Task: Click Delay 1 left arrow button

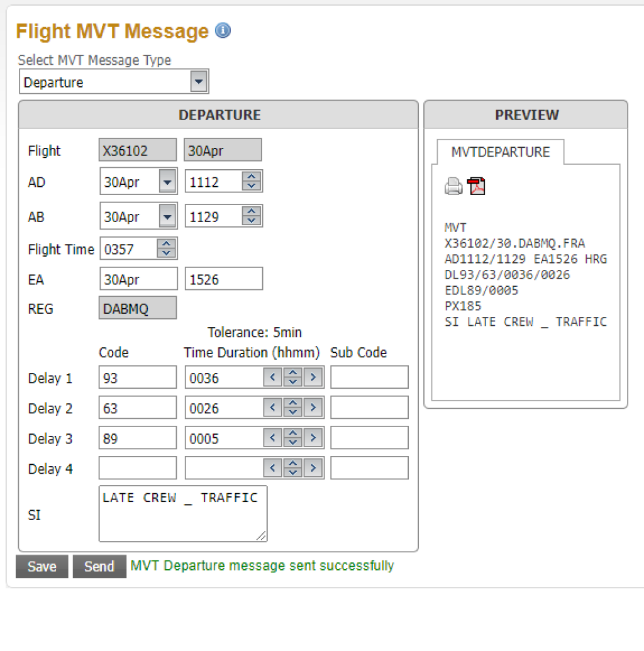Action: [272, 378]
